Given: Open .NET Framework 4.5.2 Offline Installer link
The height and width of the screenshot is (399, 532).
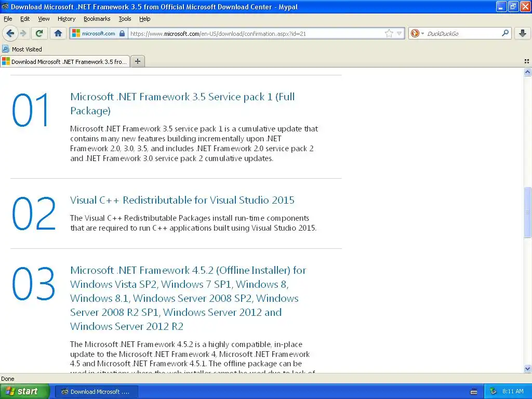Looking at the screenshot, I should (x=188, y=298).
